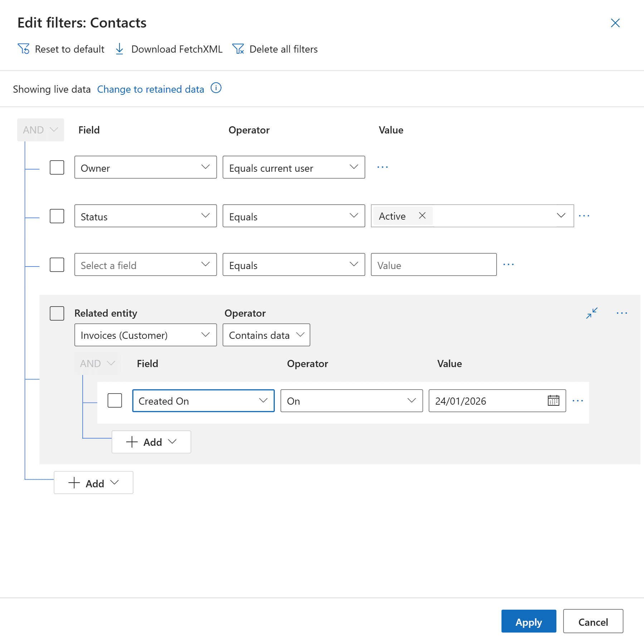The height and width of the screenshot is (644, 644).
Task: Open the Add menu inside related entity
Action: coord(151,442)
